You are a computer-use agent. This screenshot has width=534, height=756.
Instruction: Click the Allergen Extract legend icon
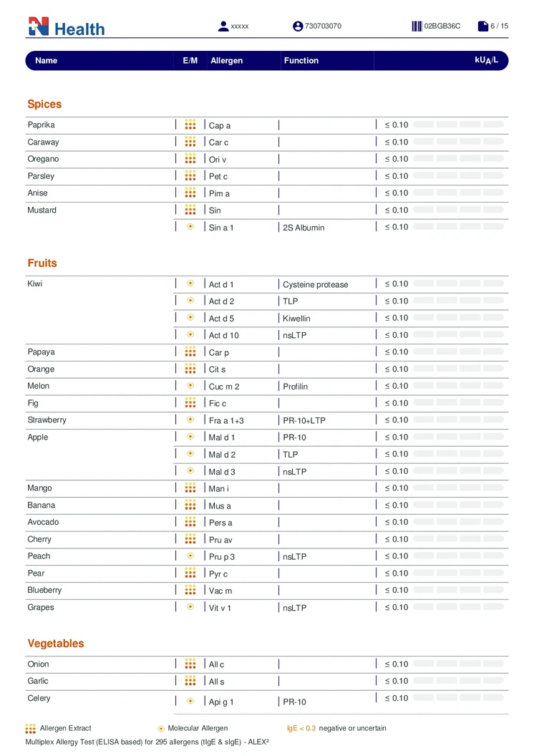coord(31,728)
